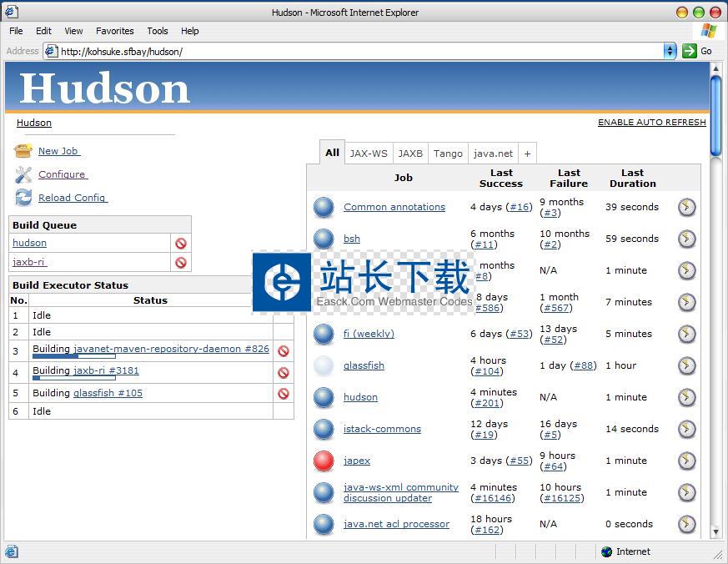Image resolution: width=728 pixels, height=564 pixels.
Task: Switch to the JAX-WS tab
Action: pyautogui.click(x=368, y=154)
